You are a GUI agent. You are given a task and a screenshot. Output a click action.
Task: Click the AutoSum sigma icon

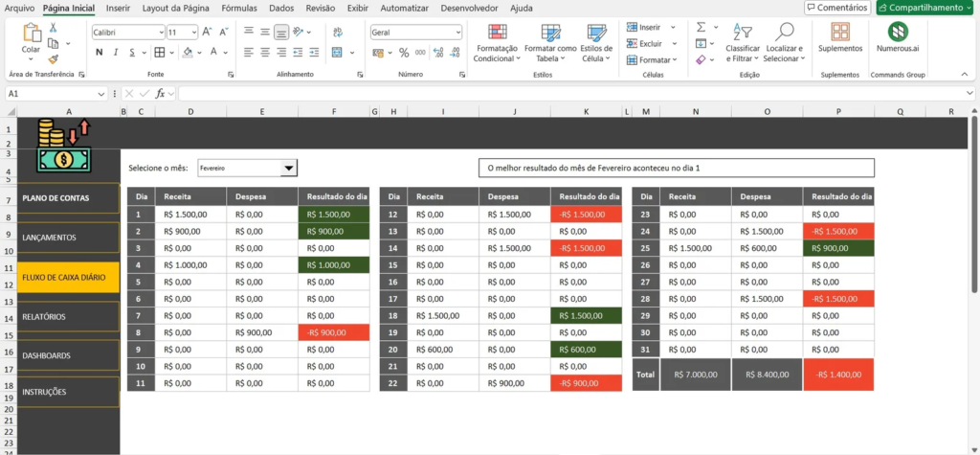coord(701,27)
